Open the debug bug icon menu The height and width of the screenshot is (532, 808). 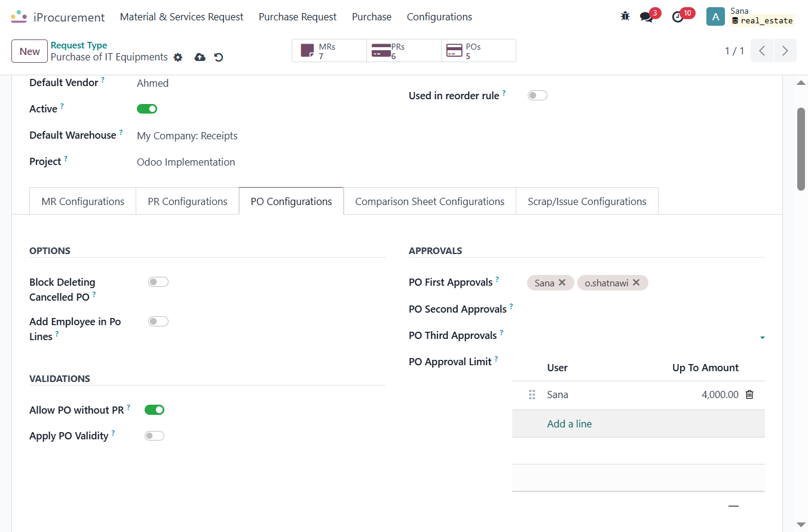(x=625, y=17)
